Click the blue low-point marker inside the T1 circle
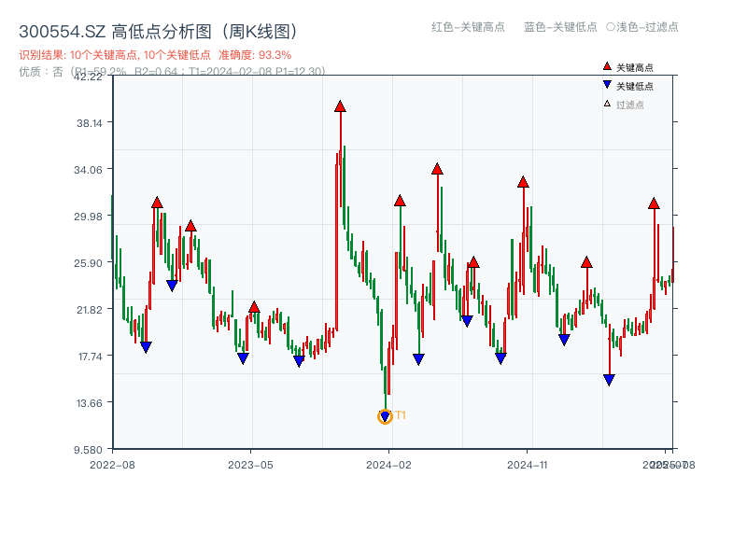The height and width of the screenshot is (560, 747). 384,413
